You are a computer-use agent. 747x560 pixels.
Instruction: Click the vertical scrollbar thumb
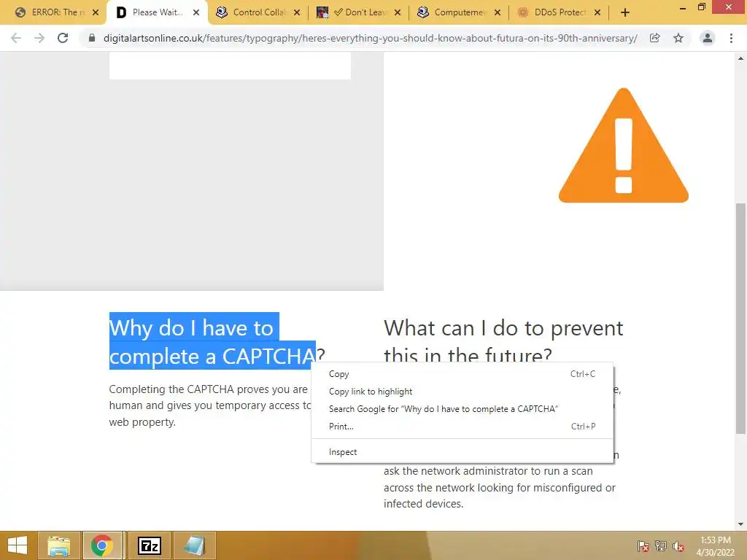coord(740,318)
